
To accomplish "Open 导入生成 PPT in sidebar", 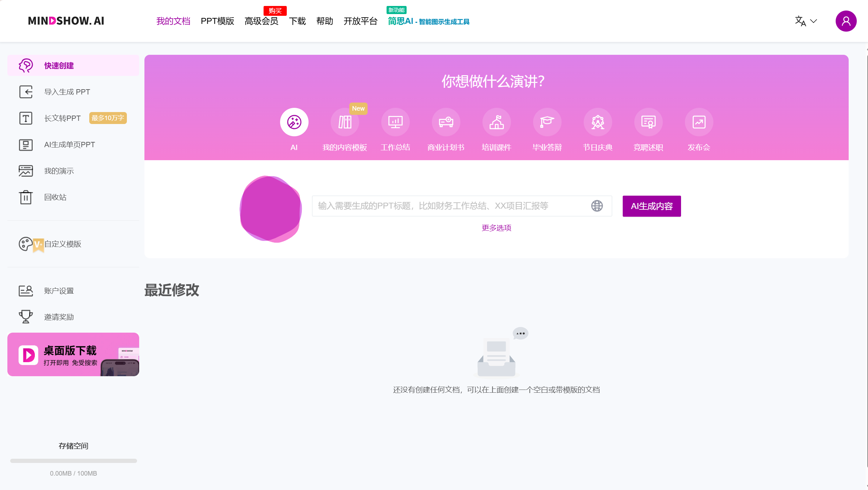I will (x=67, y=92).
